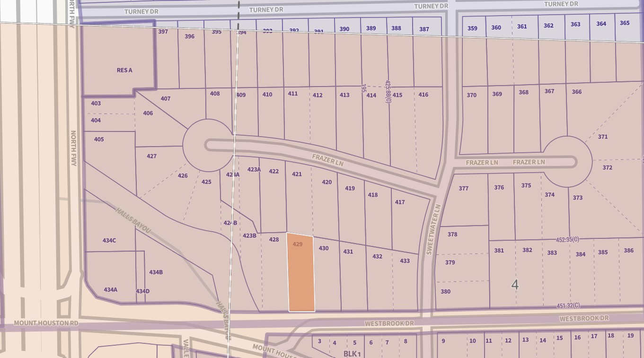Choose lot 410 on the map
This screenshot has height=358, width=644.
click(x=267, y=94)
